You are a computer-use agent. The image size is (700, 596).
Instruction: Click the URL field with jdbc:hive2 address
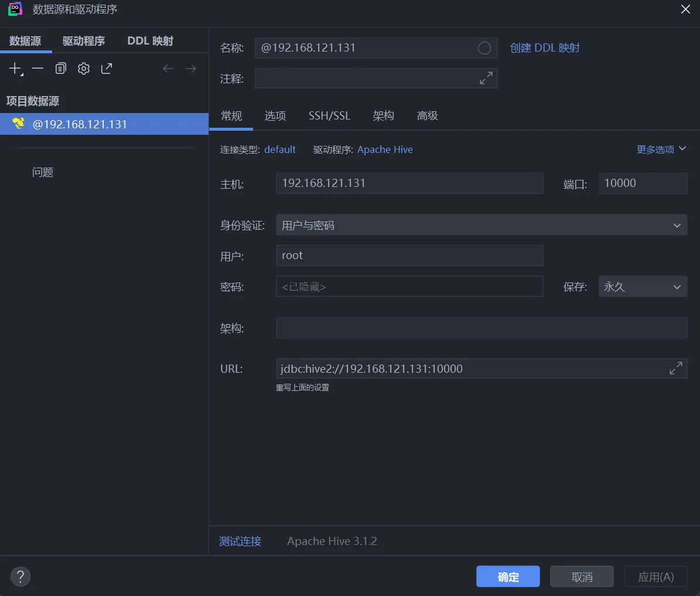click(x=482, y=369)
